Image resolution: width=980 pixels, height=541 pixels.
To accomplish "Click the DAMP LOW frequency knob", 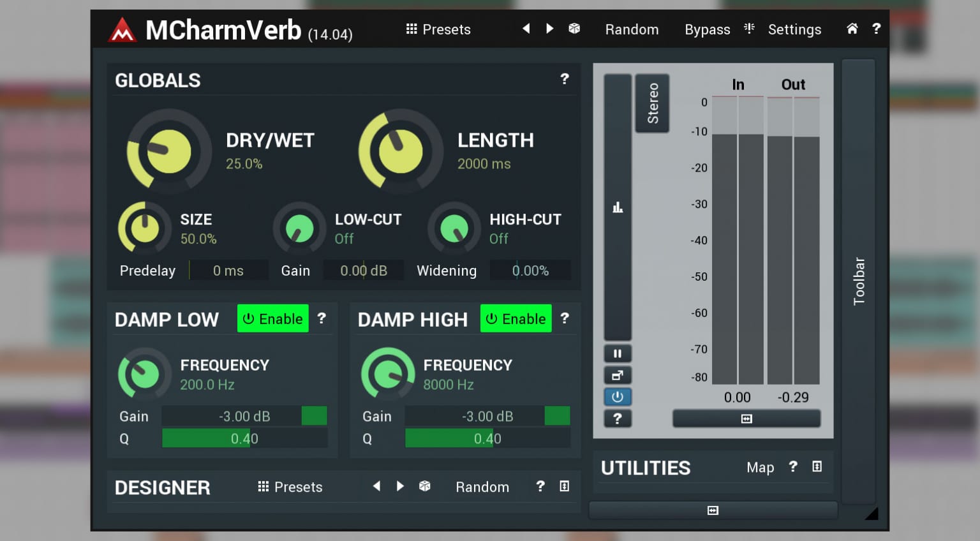I will [144, 374].
